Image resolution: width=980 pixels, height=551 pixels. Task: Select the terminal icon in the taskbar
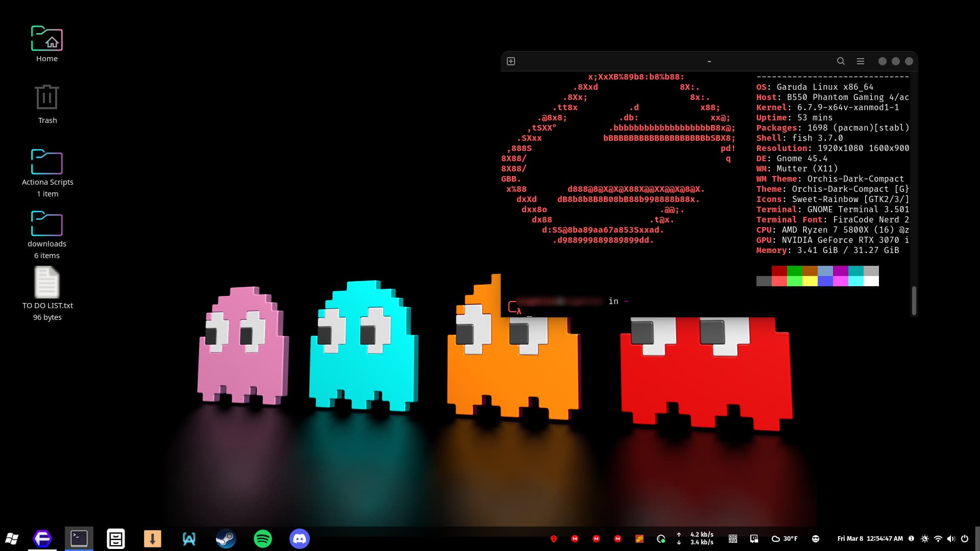79,539
